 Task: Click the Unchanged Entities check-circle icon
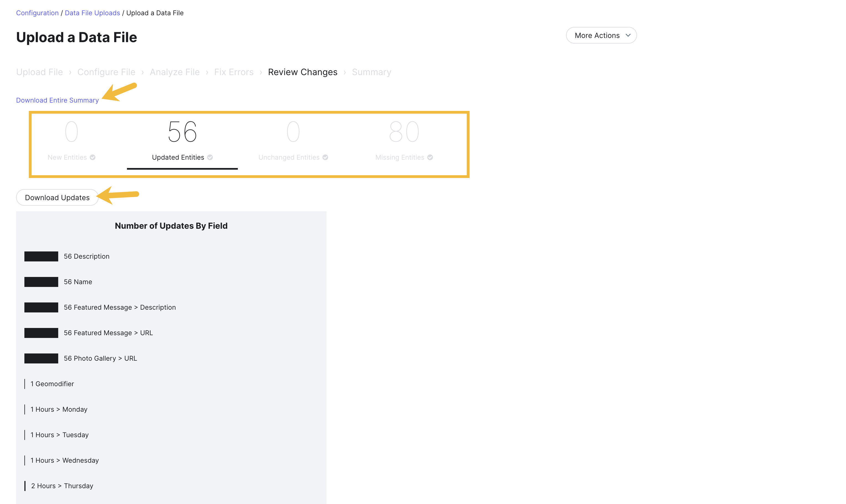tap(325, 157)
